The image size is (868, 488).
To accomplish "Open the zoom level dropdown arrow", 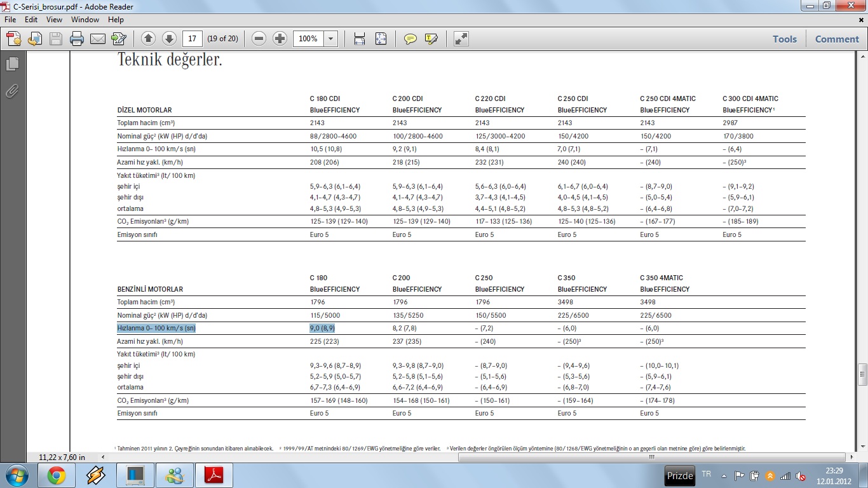I will tap(331, 39).
